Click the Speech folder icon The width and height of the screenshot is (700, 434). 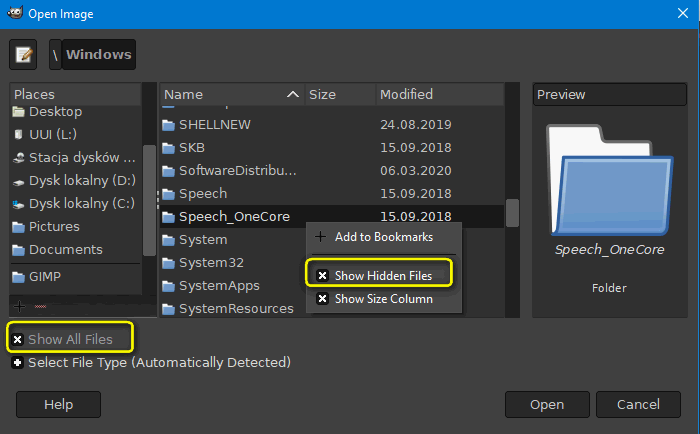[168, 194]
